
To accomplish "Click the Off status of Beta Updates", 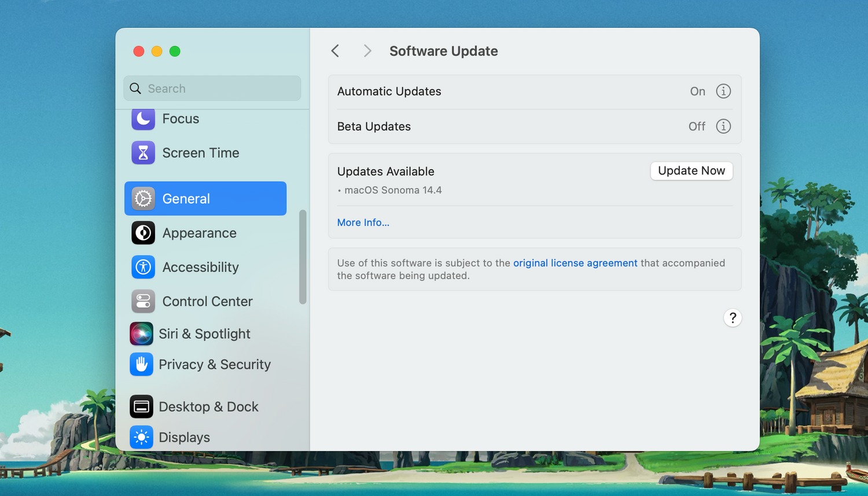I will pyautogui.click(x=697, y=126).
